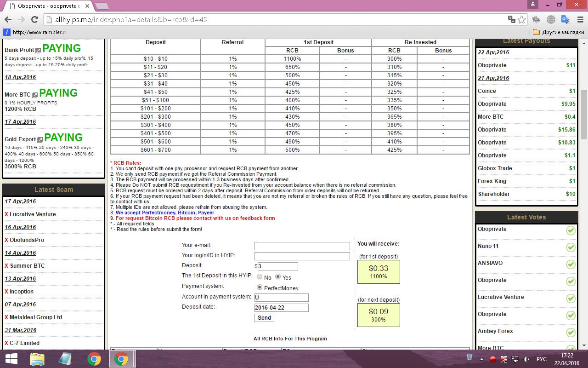Choose the PerfectMoney payment system radio
Viewport: 588px width, 368px height.
(x=260, y=287)
